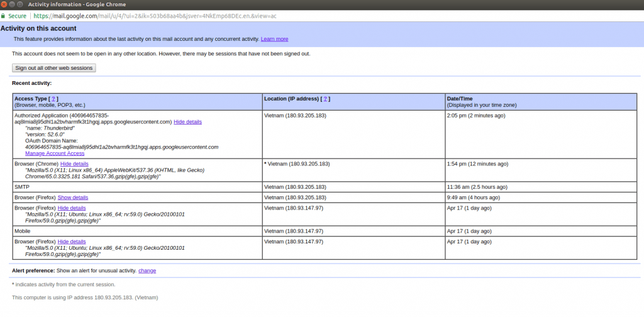Maximize the Chrome window
The width and height of the screenshot is (644, 317).
pyautogui.click(x=19, y=4)
